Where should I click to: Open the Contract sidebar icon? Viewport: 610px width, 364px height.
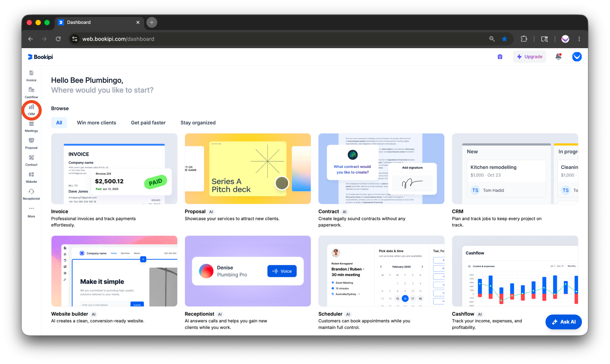click(x=31, y=160)
